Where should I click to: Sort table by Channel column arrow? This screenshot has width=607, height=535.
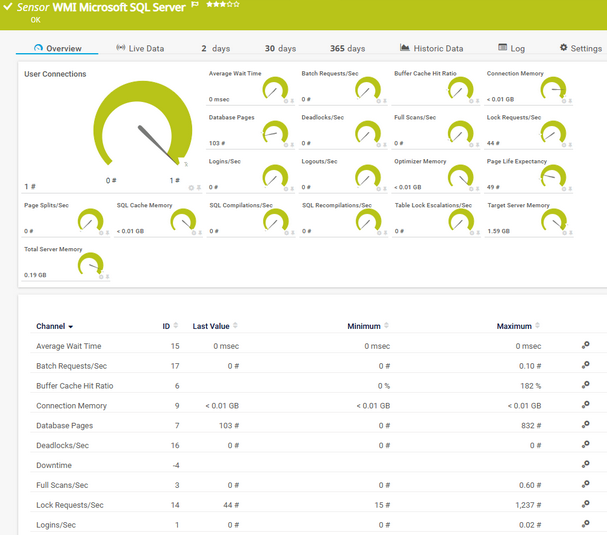(x=70, y=327)
